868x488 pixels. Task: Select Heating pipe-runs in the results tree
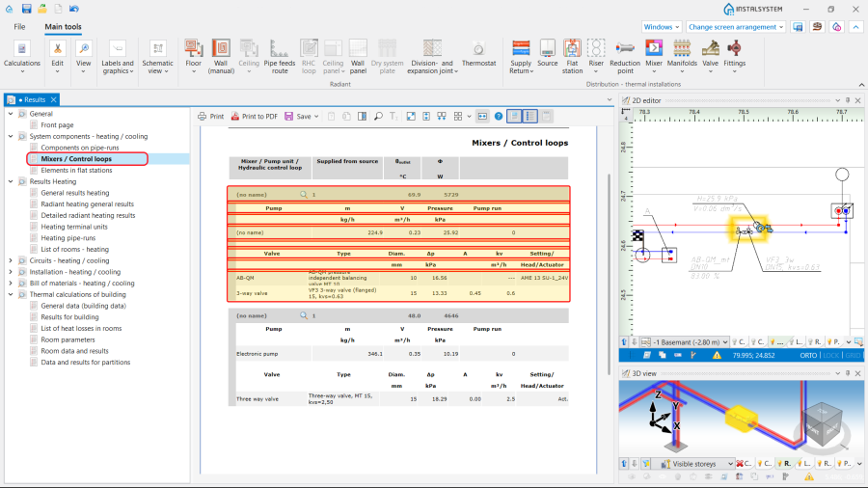[68, 237]
